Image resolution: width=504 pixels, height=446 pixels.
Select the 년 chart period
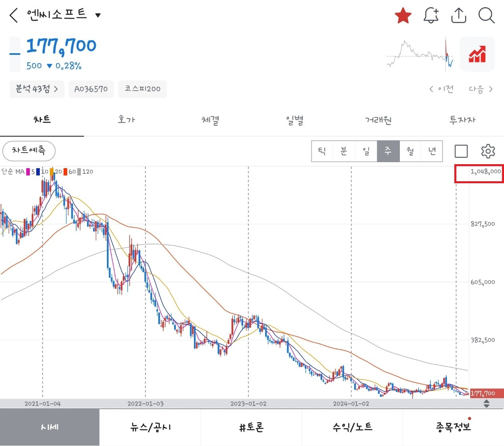432,151
